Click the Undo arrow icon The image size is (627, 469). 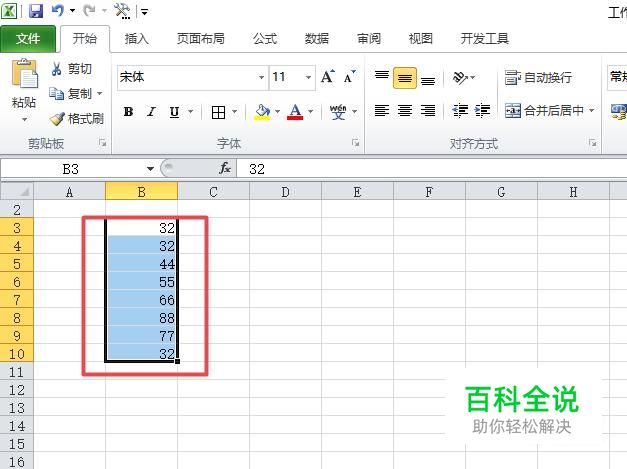coord(58,11)
